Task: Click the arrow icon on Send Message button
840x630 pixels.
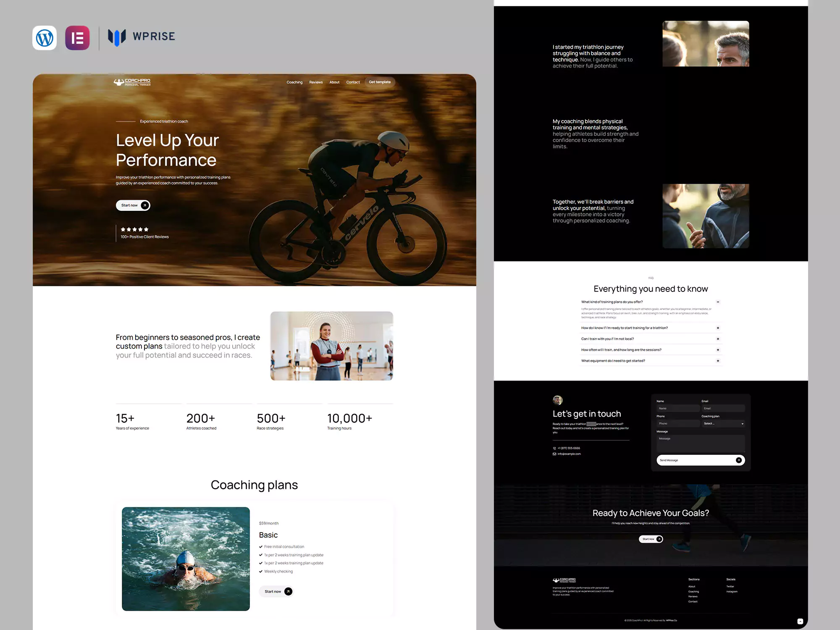Action: click(x=739, y=460)
